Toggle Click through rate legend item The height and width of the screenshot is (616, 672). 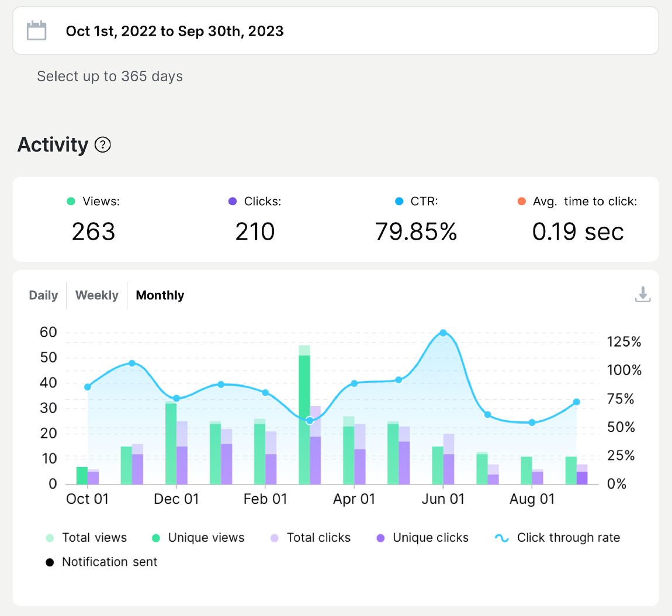[557, 538]
